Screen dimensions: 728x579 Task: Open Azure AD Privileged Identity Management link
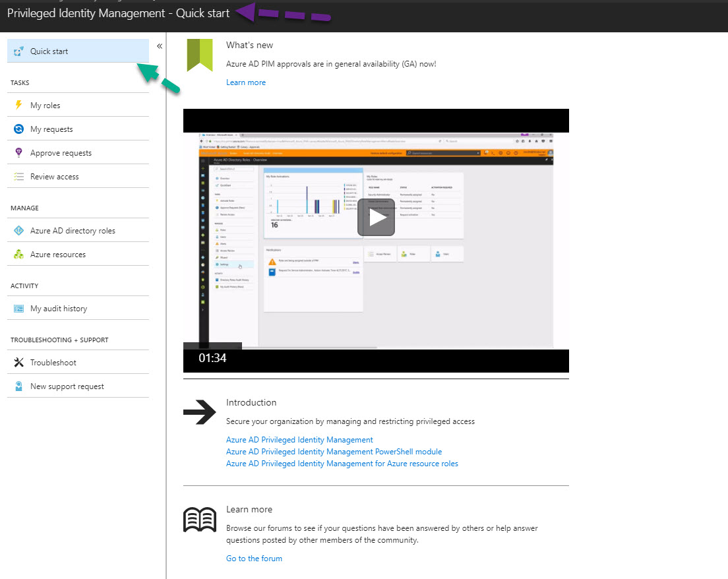[299, 440]
